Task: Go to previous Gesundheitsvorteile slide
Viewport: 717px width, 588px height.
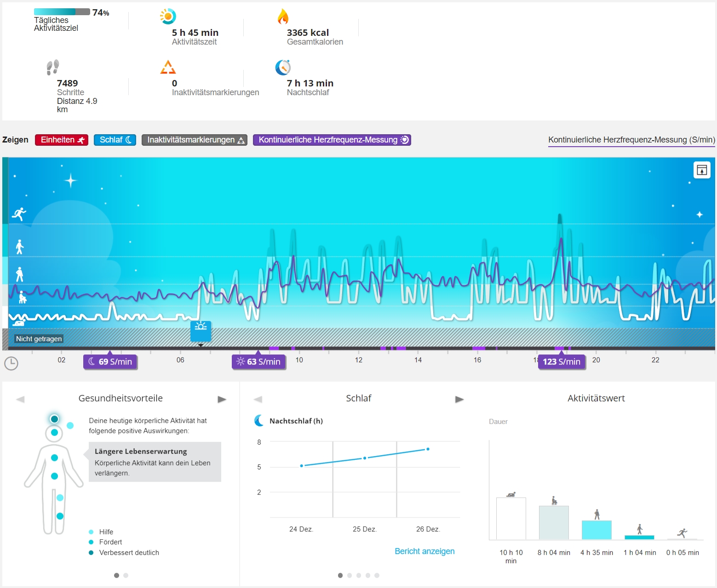Action: (x=20, y=400)
